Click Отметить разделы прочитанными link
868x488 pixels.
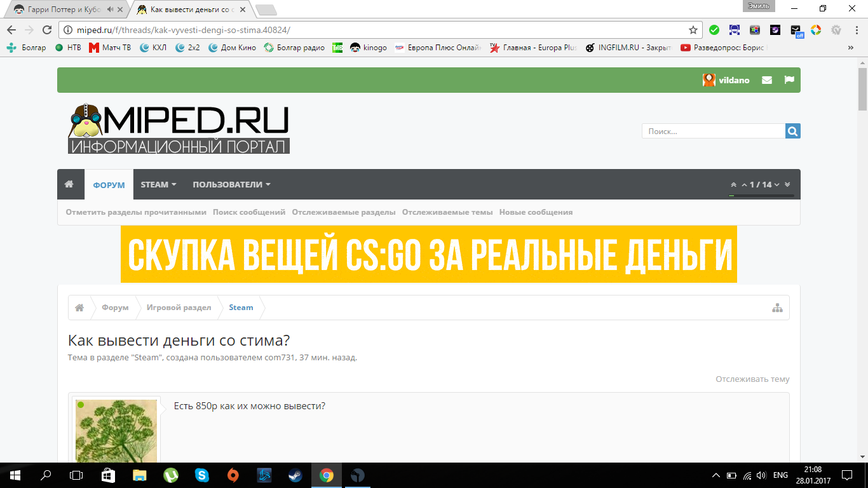point(136,212)
